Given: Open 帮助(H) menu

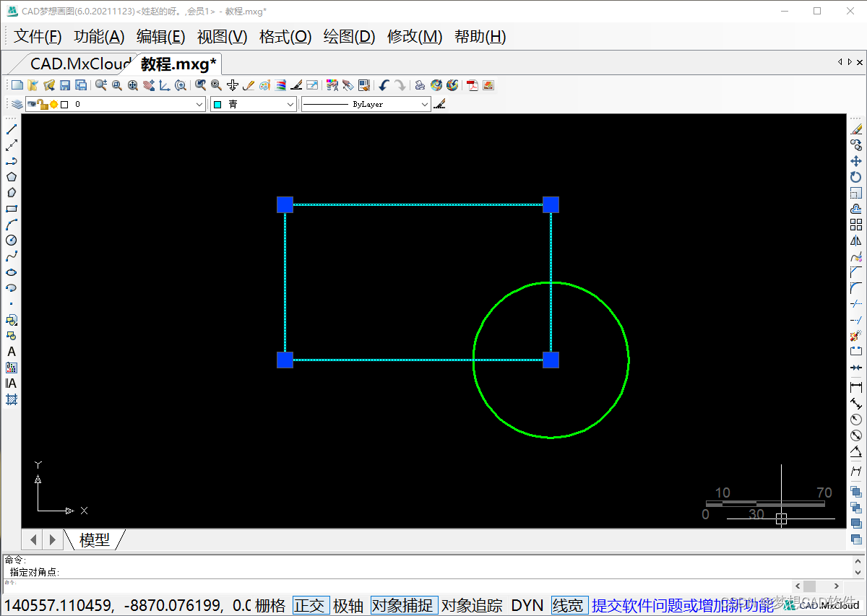Looking at the screenshot, I should [480, 36].
